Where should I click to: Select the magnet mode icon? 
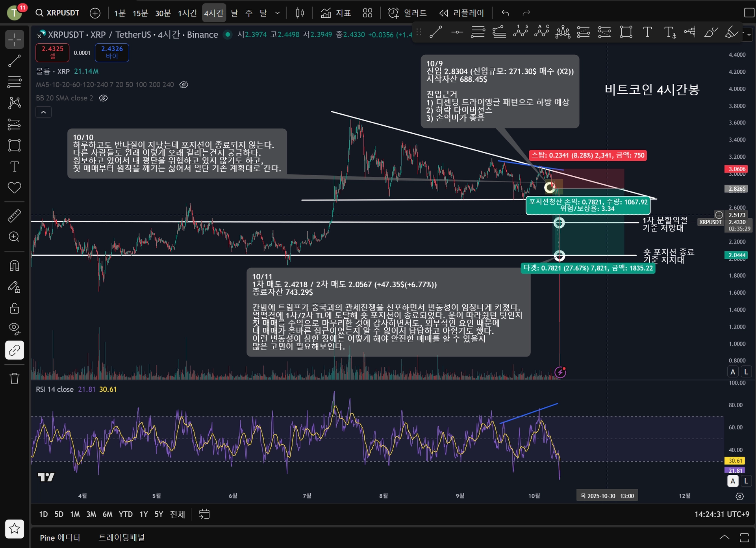15,266
